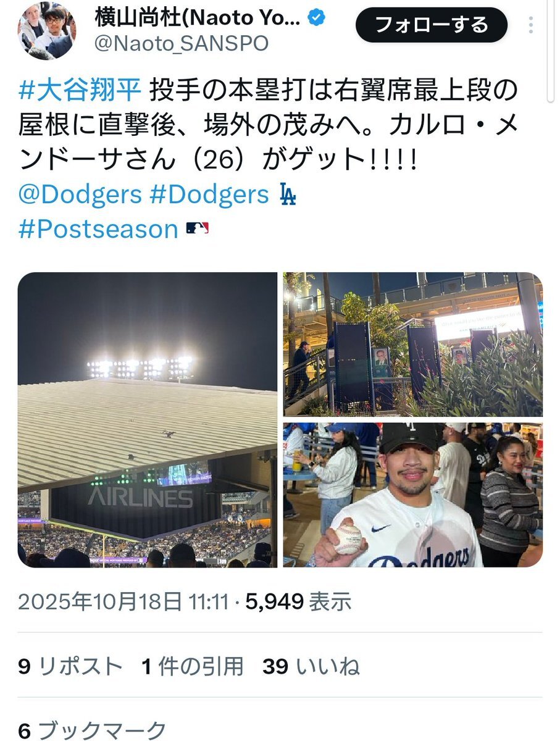Open the #大谷翔平 hashtag
Image resolution: width=560 pixels, height=741 pixels.
pos(80,91)
